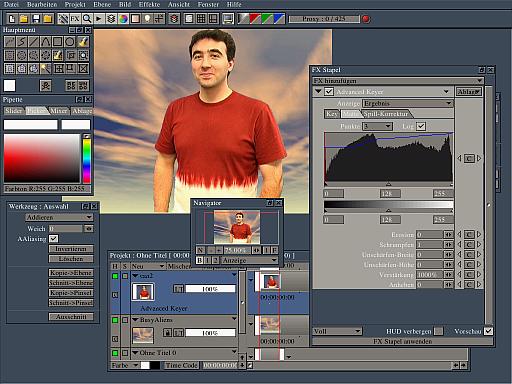Toggle the AAliasing checkbox

pos(53,239)
